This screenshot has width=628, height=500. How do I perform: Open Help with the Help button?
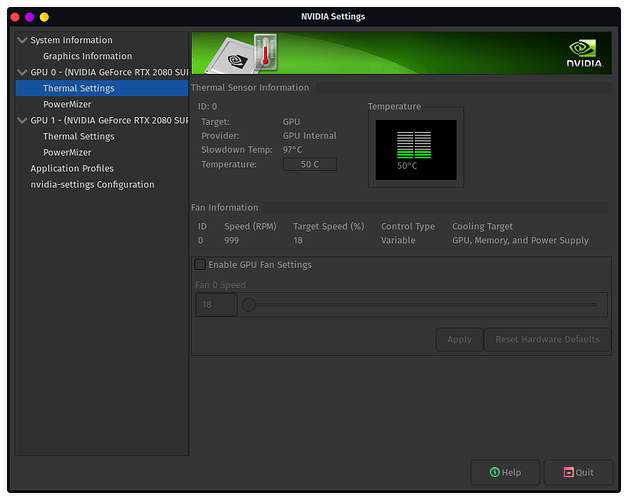[505, 472]
